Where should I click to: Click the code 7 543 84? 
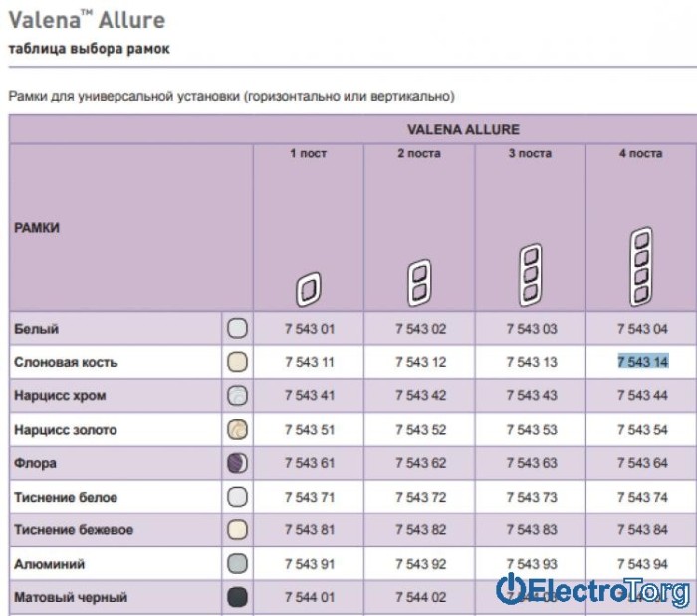643,529
